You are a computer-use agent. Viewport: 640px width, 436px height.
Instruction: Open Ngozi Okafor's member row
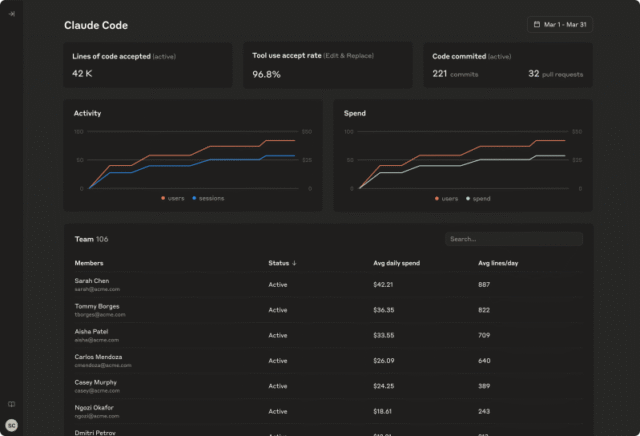329,411
